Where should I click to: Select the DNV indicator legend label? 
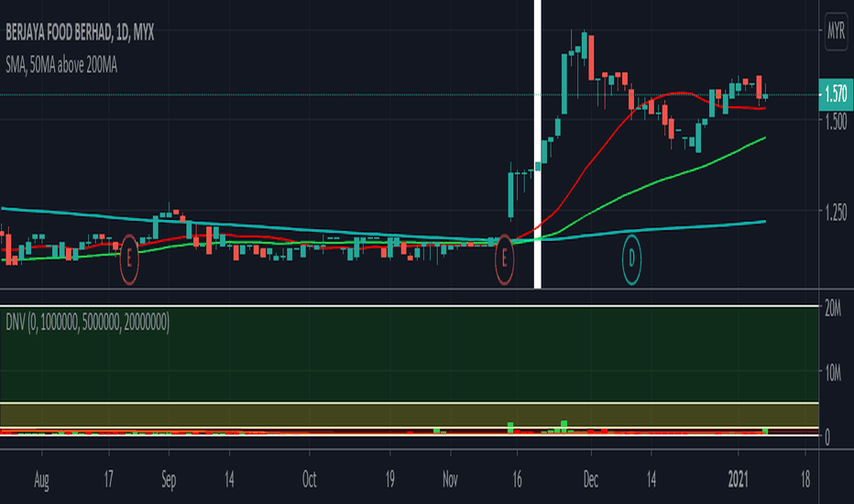click(x=88, y=322)
